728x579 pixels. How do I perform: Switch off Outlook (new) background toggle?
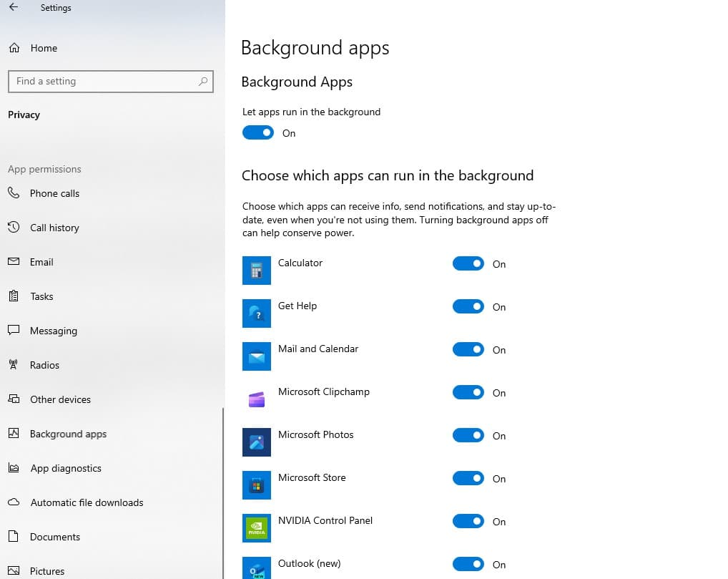point(468,565)
